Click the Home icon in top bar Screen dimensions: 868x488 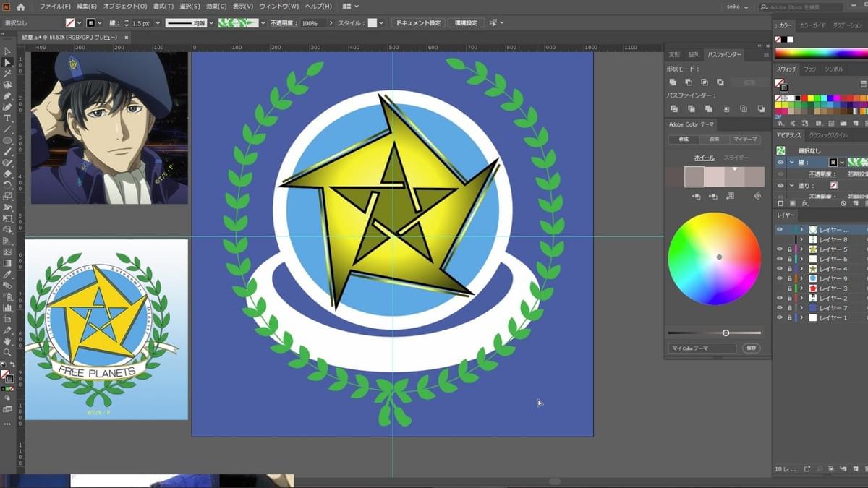pyautogui.click(x=20, y=7)
